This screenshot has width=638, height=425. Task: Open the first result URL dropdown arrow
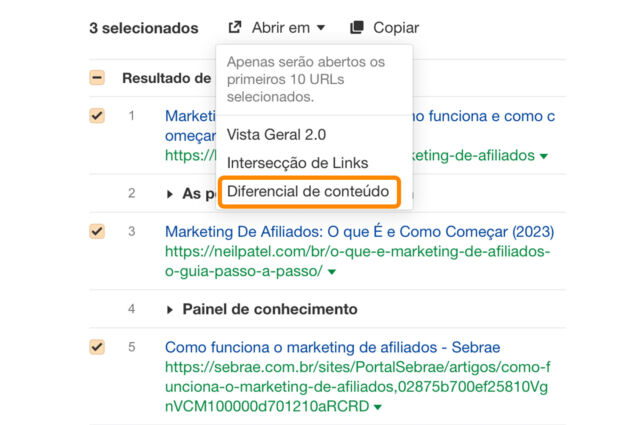544,157
